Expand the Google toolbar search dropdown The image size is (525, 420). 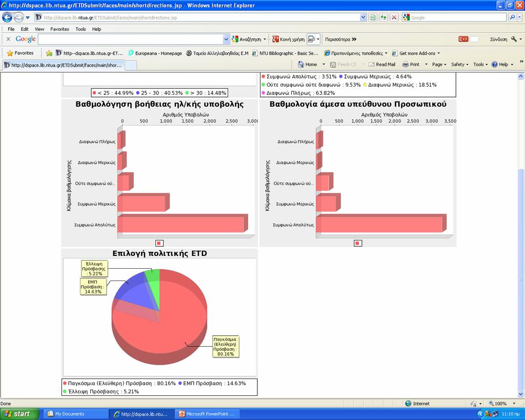coord(226,39)
